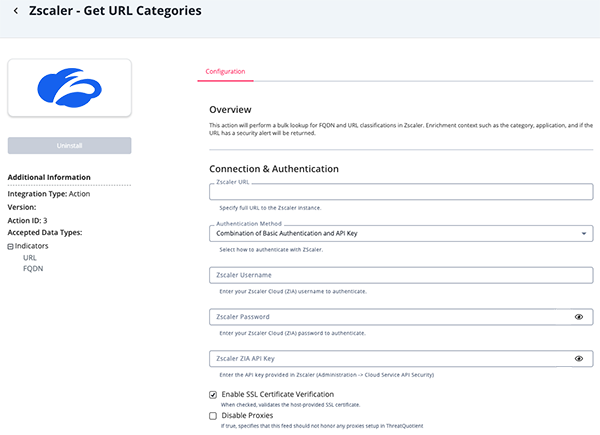Click the 'Integration Type: Action' text

[x=49, y=194]
